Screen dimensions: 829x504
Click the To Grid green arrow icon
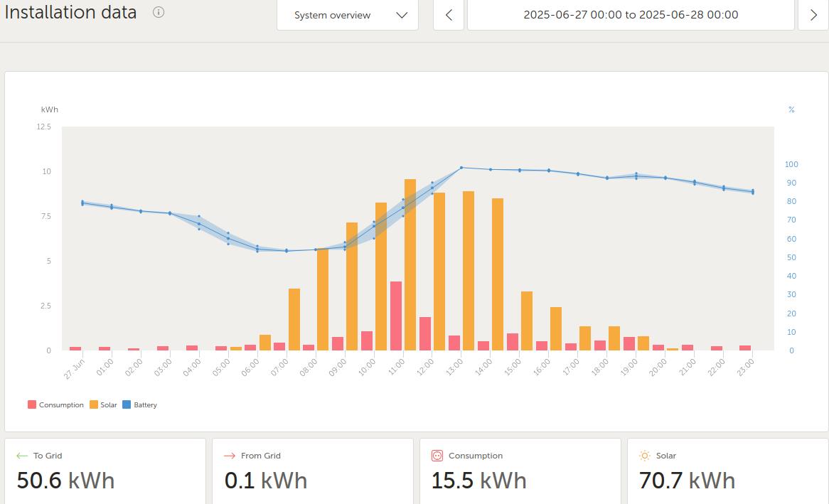pyautogui.click(x=22, y=456)
